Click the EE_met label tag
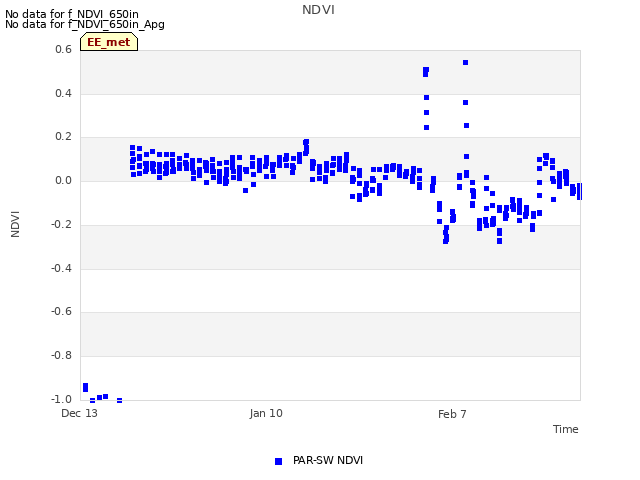640x480 pixels. tap(109, 42)
